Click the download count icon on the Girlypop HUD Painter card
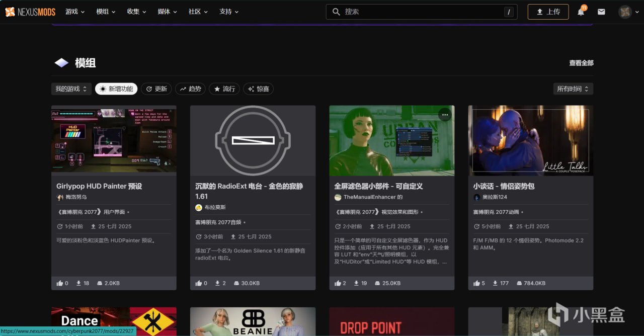The image size is (644, 336). (x=78, y=283)
